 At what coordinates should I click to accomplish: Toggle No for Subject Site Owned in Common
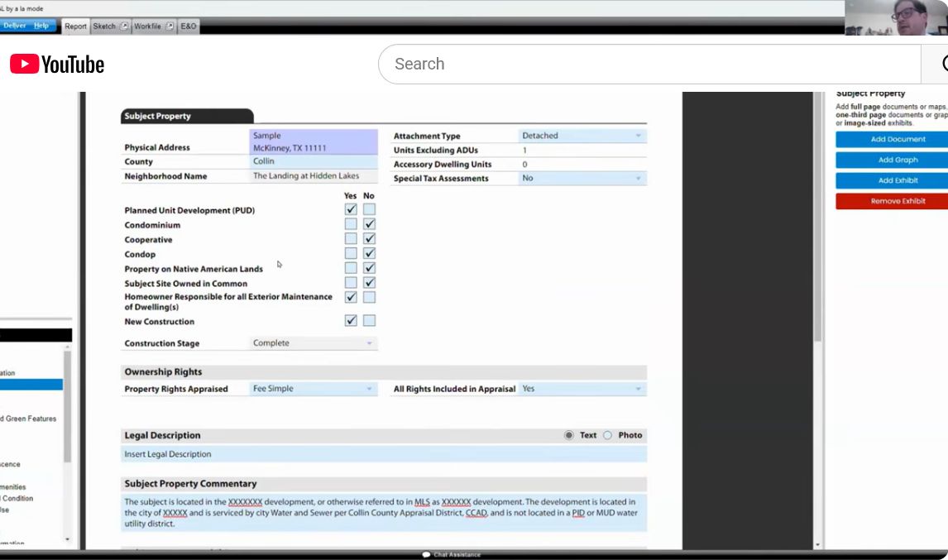click(x=369, y=282)
